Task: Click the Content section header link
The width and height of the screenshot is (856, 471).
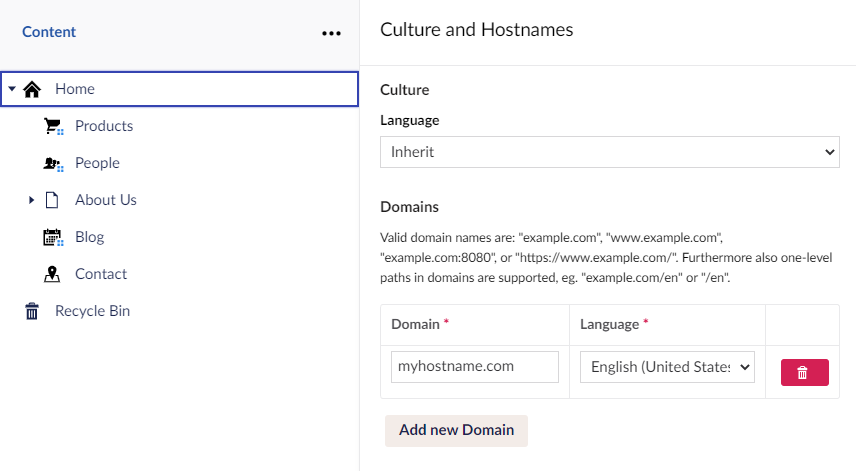Action: 49,32
